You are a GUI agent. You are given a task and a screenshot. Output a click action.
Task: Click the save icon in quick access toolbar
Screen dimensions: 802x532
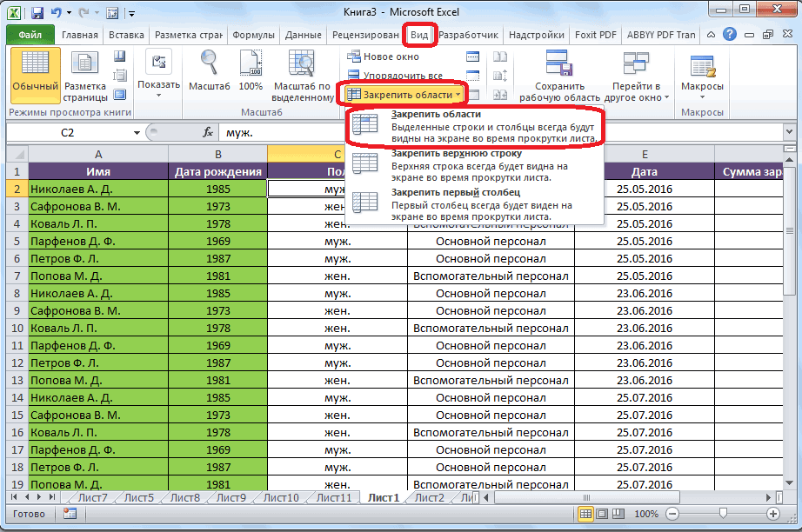pyautogui.click(x=37, y=14)
